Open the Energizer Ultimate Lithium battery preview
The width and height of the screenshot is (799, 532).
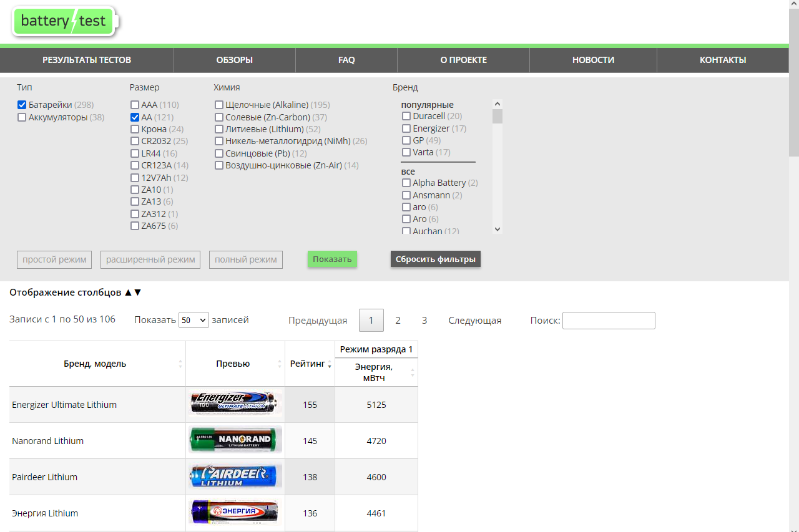tap(235, 404)
